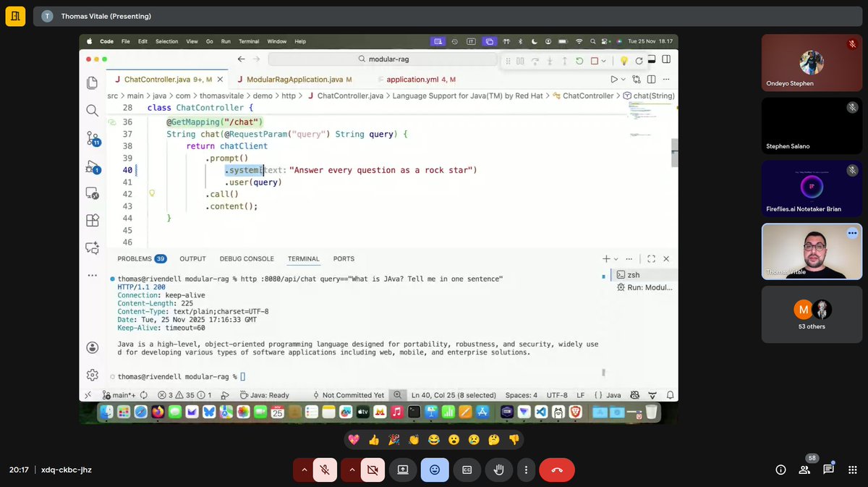Screen dimensions: 868x487
Task: Toggle closed captions in Meet
Action: 467,470
